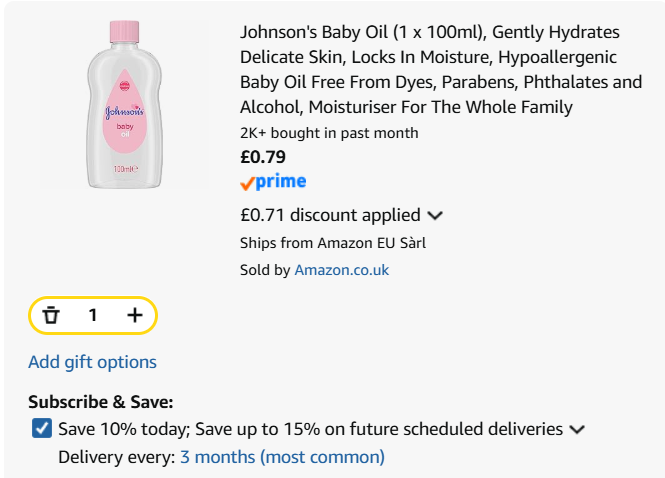Click the Prime checkmark logo
This screenshot has height=478, width=665.
[273, 182]
